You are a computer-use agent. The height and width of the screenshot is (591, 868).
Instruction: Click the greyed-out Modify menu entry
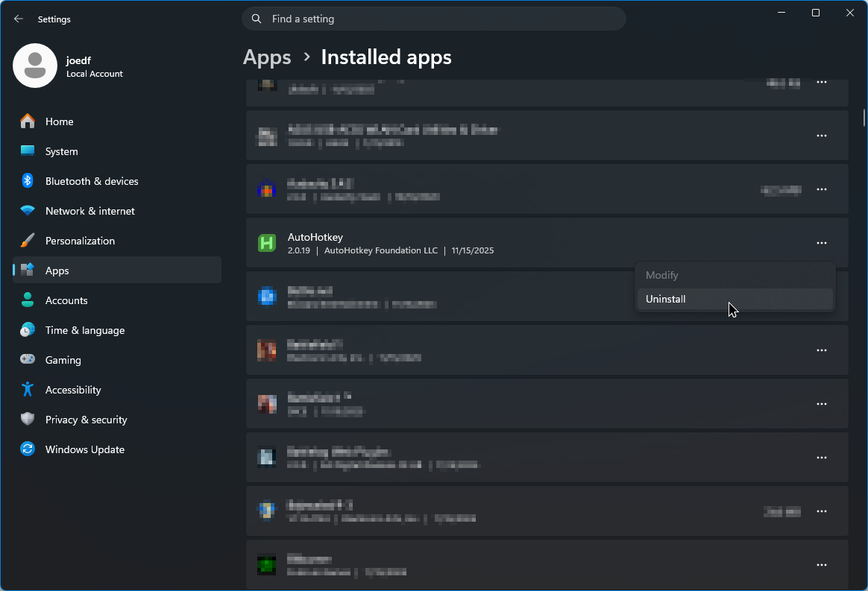(735, 276)
